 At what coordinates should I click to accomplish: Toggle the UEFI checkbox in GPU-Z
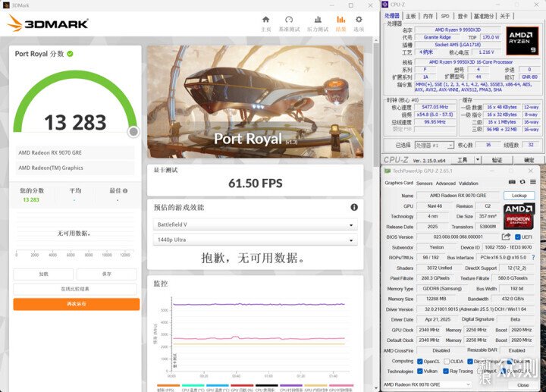(518, 237)
